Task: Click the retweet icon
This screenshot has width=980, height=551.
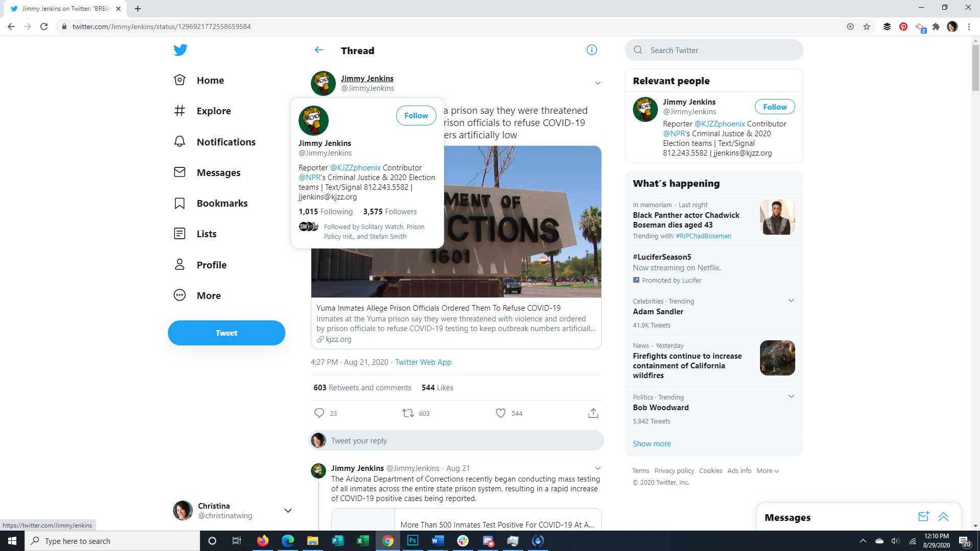Action: [408, 413]
